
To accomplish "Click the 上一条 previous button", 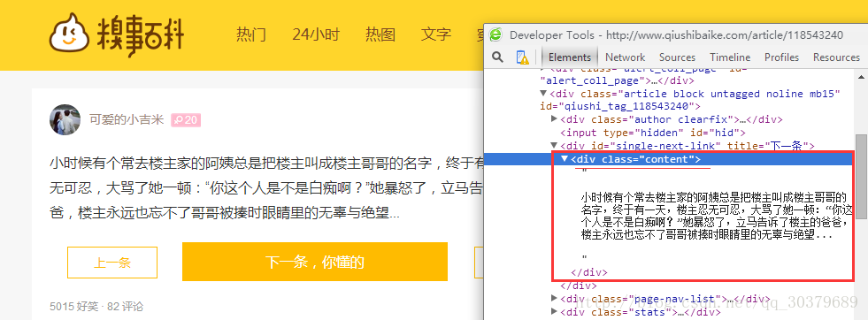I will (112, 263).
